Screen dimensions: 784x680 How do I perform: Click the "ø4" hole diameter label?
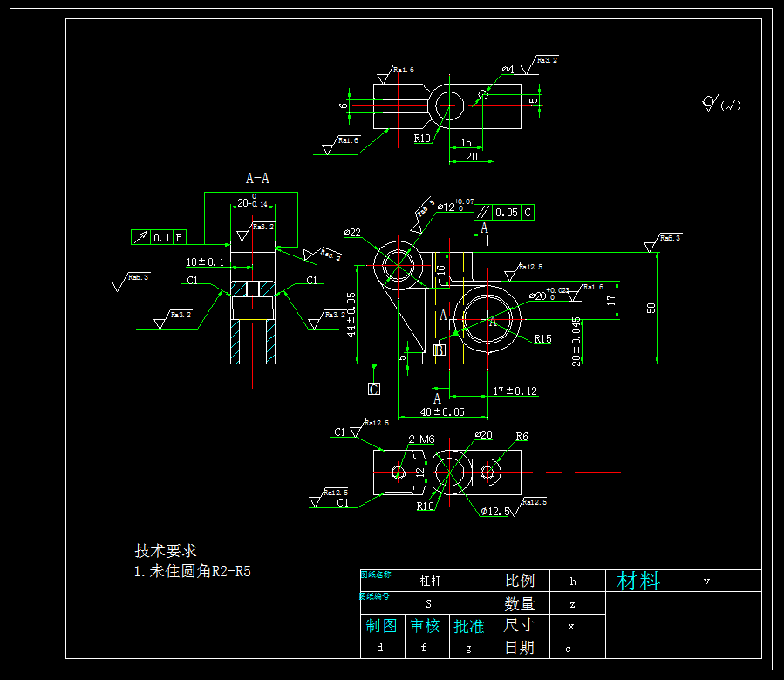[x=508, y=70]
